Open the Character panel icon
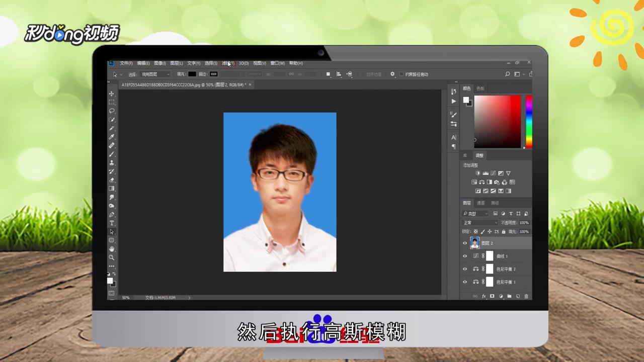This screenshot has height=362, width=644. (x=453, y=137)
